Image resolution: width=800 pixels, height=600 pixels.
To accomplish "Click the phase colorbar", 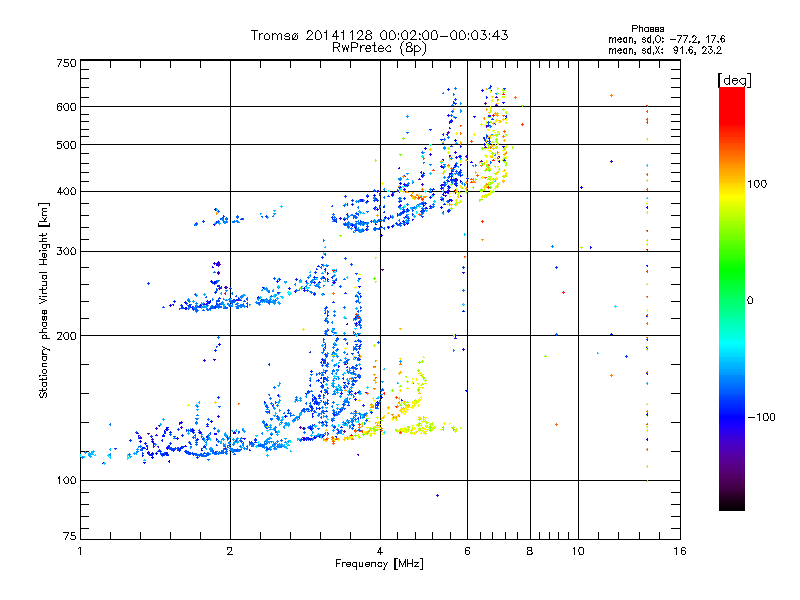I will (732, 299).
